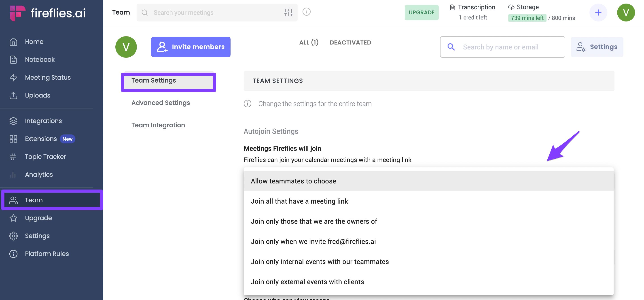Select Join only when inviting fred@fireflies.ai
This screenshot has height=300, width=644.
point(428,241)
